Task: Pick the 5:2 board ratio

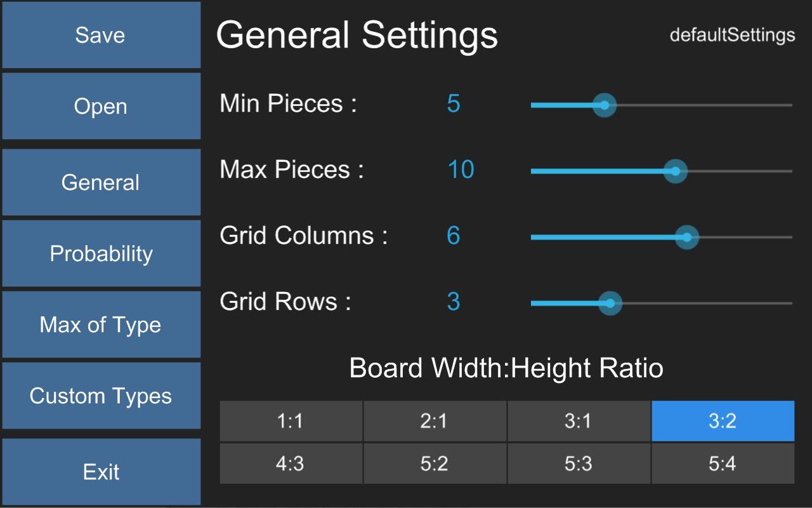Action: coord(435,464)
